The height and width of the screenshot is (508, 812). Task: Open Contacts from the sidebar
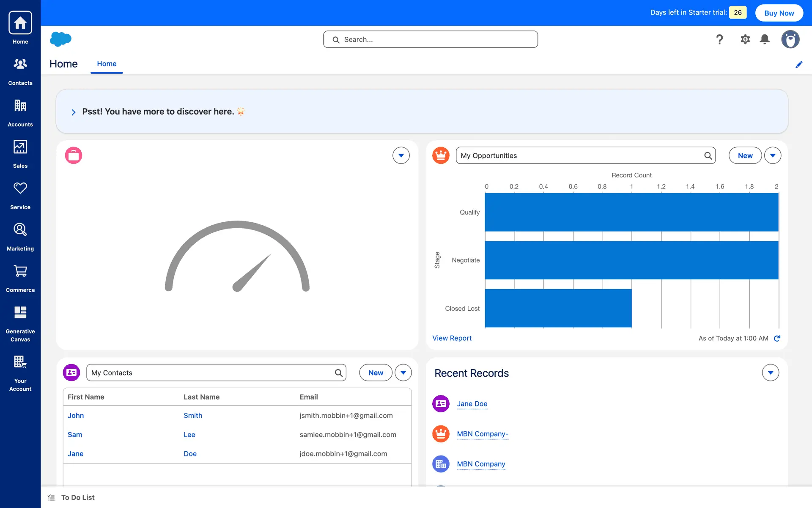click(x=20, y=71)
